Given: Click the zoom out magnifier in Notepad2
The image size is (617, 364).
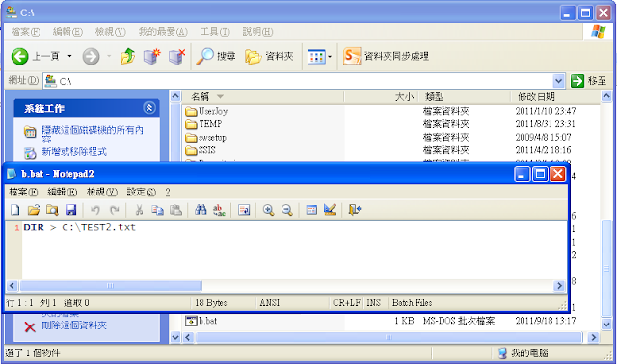Looking at the screenshot, I should point(287,210).
